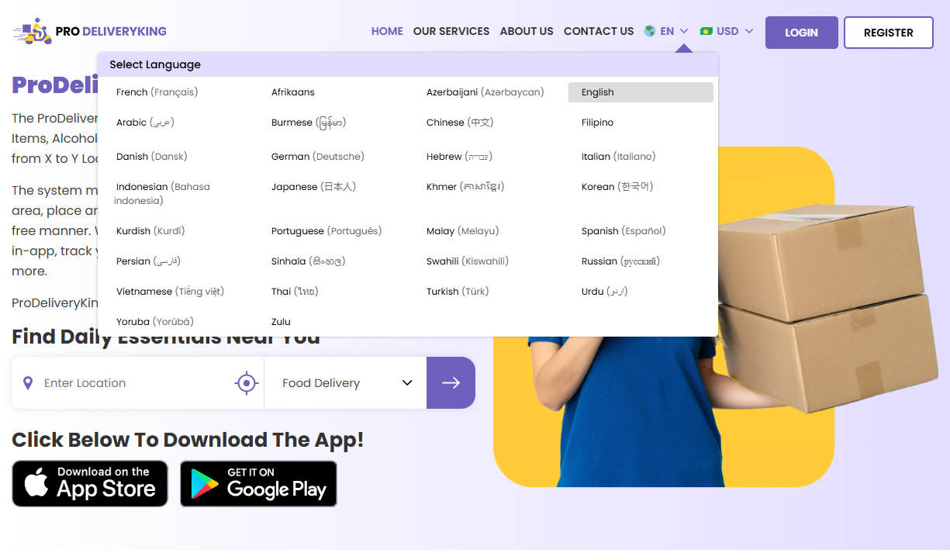This screenshot has width=950, height=560.
Task: Choose Chinese (中文) language
Action: (x=460, y=123)
